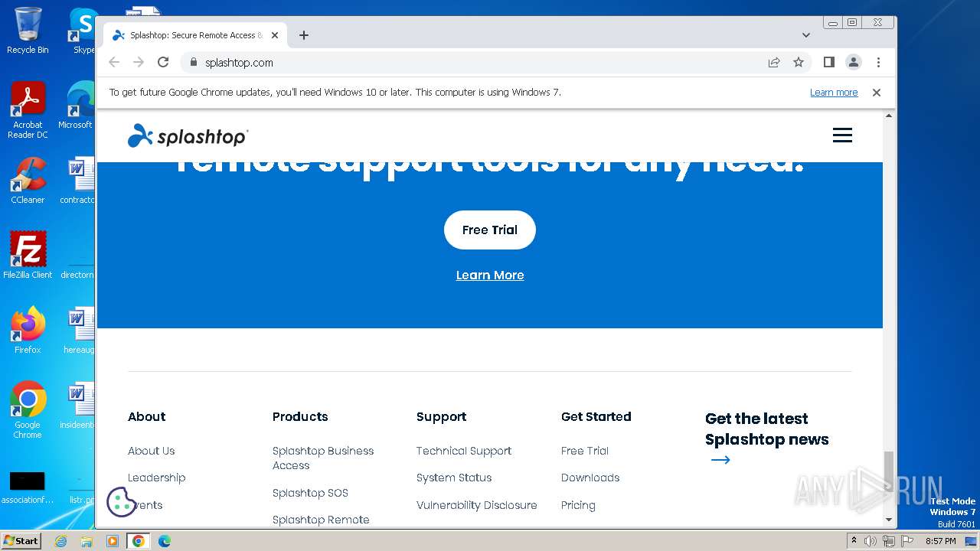The image size is (980, 551).
Task: Click the Free Trial button
Action: point(490,230)
